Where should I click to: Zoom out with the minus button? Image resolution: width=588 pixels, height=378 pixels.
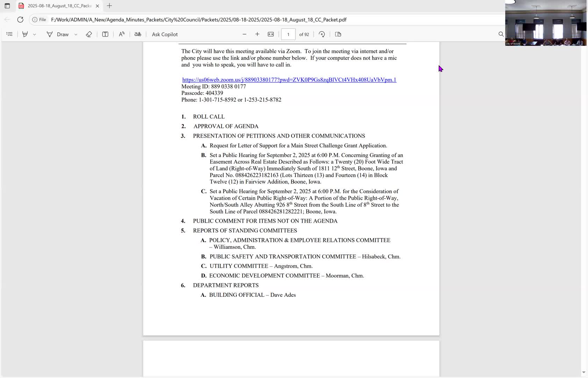tap(244, 34)
